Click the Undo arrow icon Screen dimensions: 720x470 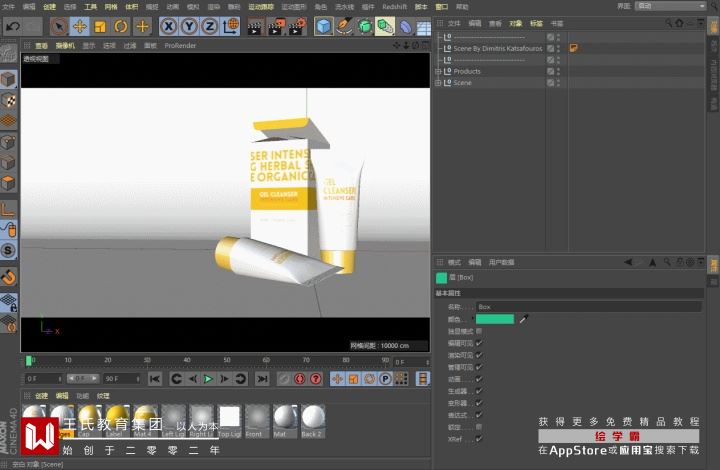[12, 27]
